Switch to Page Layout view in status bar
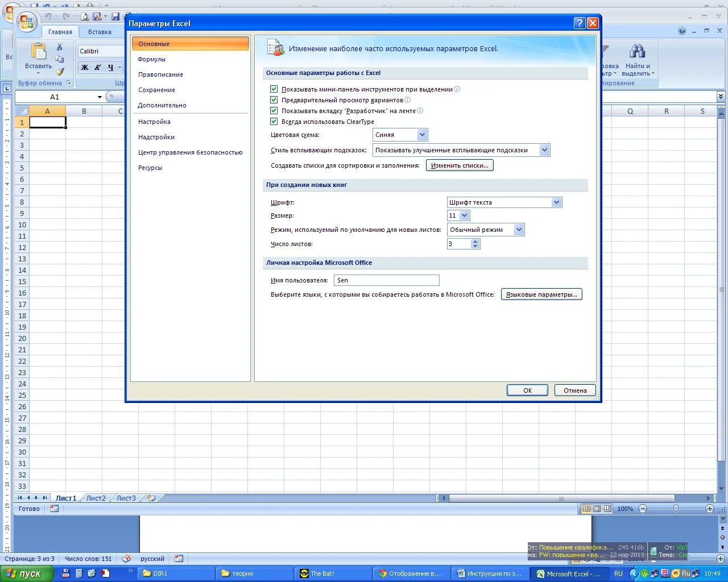This screenshot has height=582, width=728. pyautogui.click(x=597, y=509)
